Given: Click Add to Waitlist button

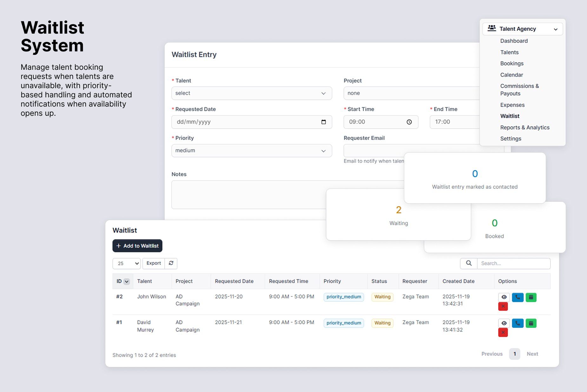Looking at the screenshot, I should (137, 246).
